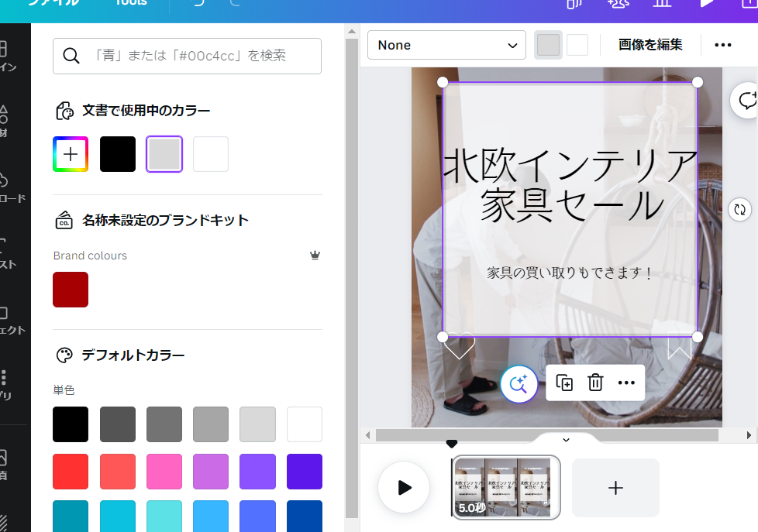This screenshot has width=758, height=532.
Task: Click the comment bubble icon beside canvas
Action: 747,101
